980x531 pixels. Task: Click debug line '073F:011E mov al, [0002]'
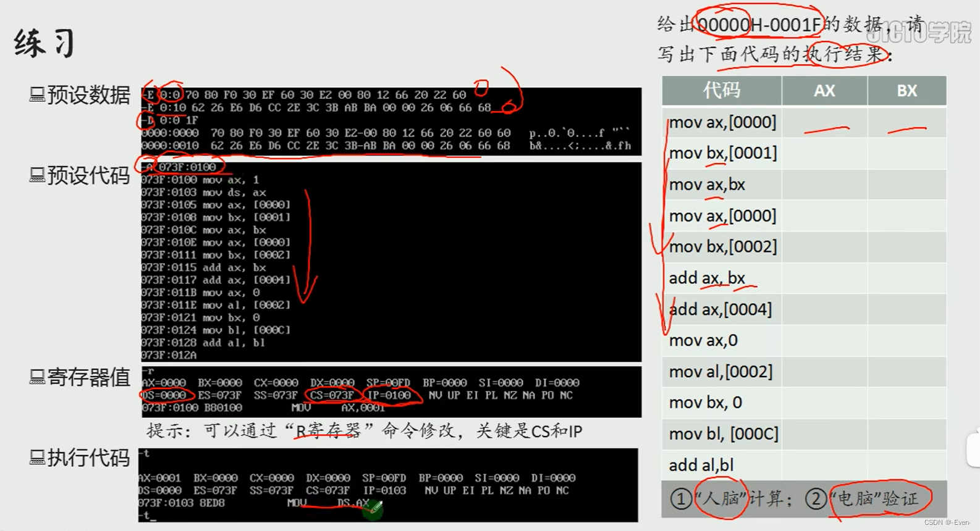pos(216,304)
